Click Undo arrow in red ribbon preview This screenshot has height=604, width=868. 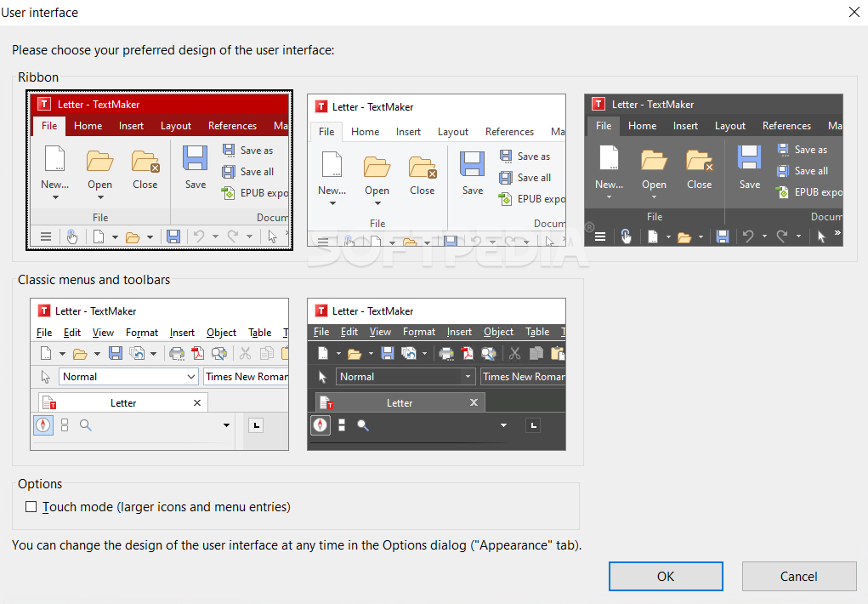(199, 236)
